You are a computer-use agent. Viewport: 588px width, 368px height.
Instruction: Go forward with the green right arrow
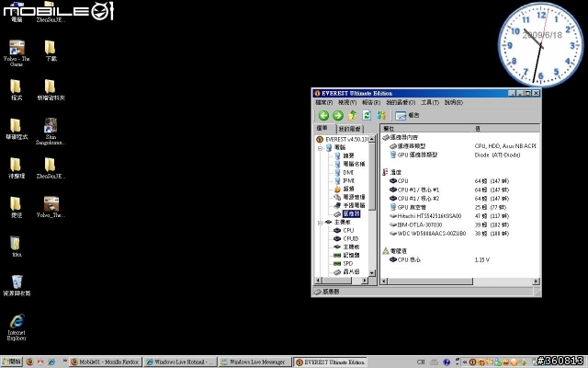click(338, 115)
